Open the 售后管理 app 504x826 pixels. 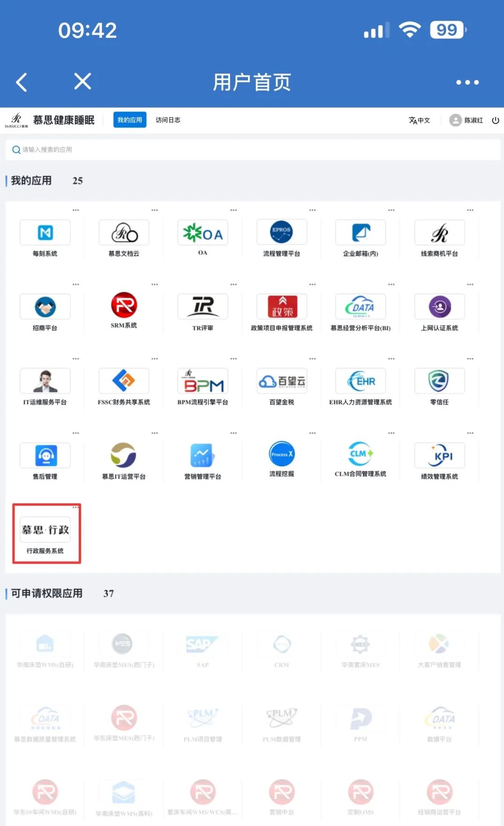tap(45, 456)
